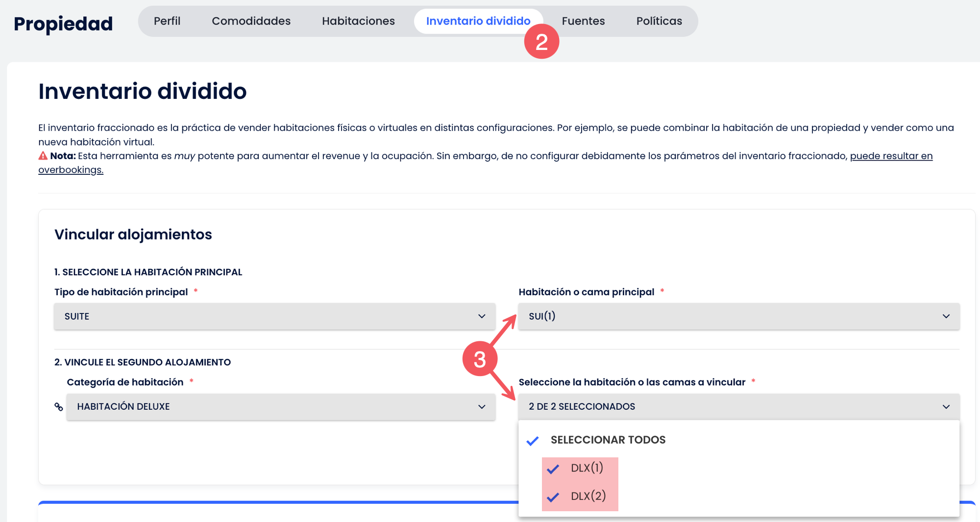Select the Inventario dividido tab
This screenshot has width=980, height=522.
[x=478, y=21]
